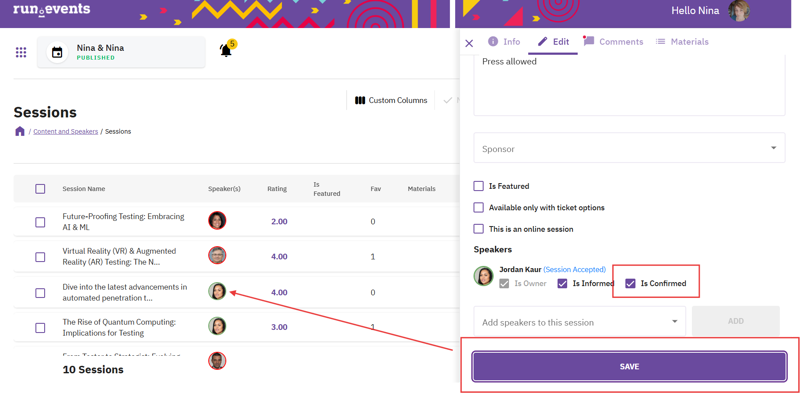Click the 3.00 rating value
This screenshot has height=393, width=800.
pos(279,327)
